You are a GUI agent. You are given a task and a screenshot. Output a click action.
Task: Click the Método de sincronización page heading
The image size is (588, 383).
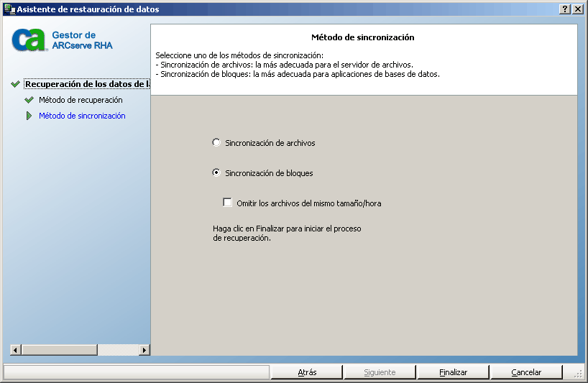pyautogui.click(x=362, y=37)
